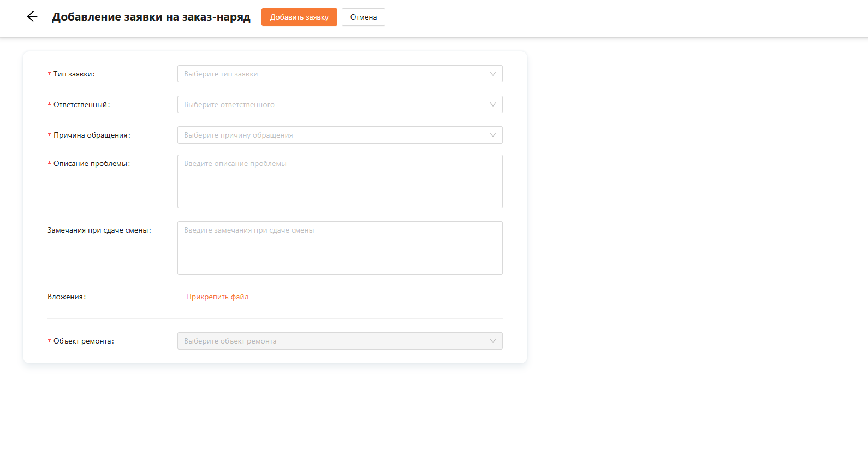The height and width of the screenshot is (467, 868).
Task: Open the «Выберите причину обращения» combo box
Action: point(333,135)
